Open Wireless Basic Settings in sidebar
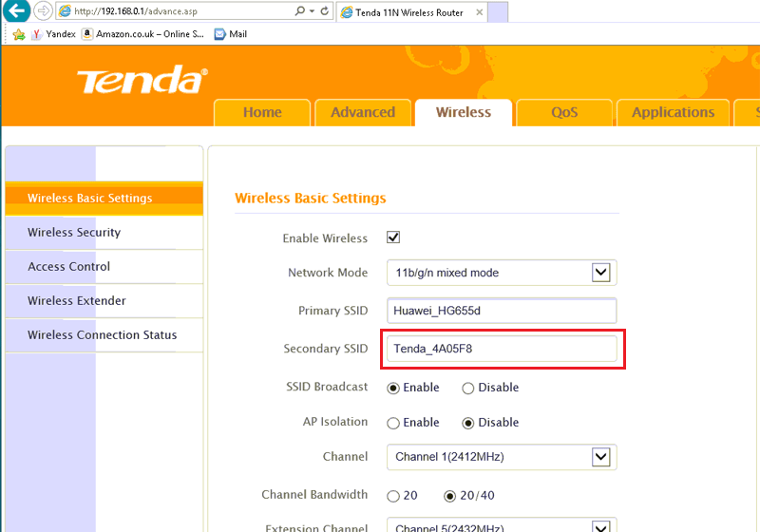The image size is (760, 532). (x=104, y=199)
